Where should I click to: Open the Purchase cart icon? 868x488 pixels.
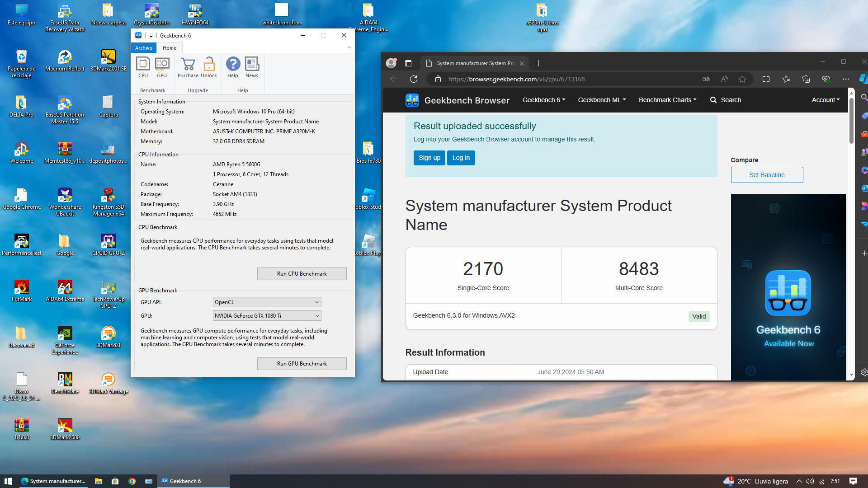coord(188,67)
